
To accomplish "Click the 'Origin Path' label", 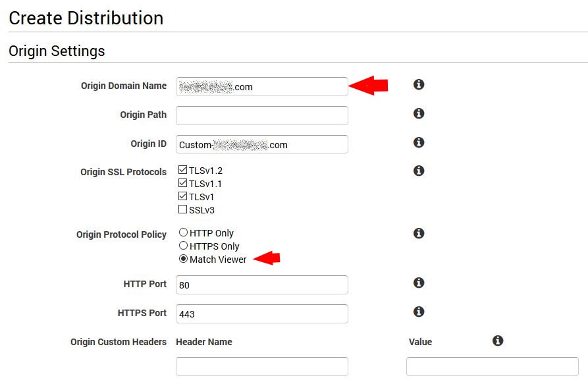I will click(144, 115).
